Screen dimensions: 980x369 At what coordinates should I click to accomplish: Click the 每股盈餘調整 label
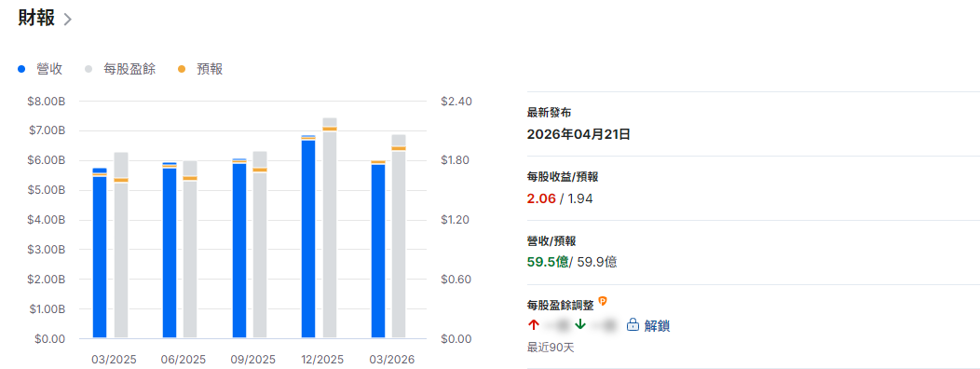(561, 306)
